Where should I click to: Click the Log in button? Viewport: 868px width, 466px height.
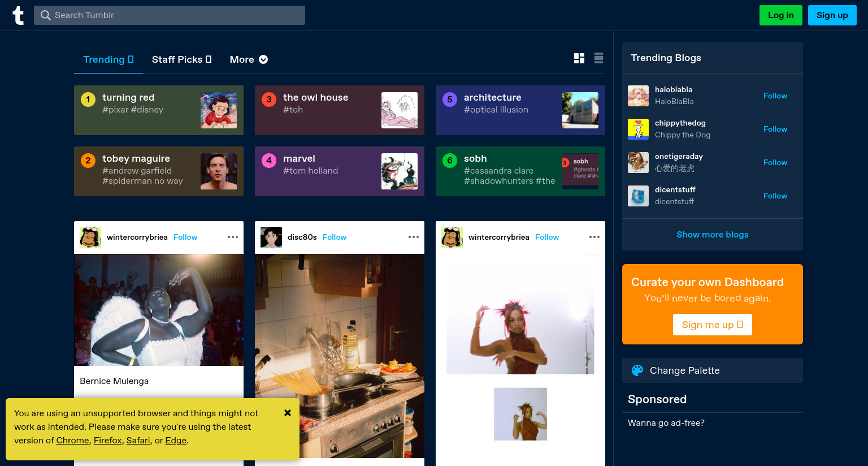coord(781,15)
